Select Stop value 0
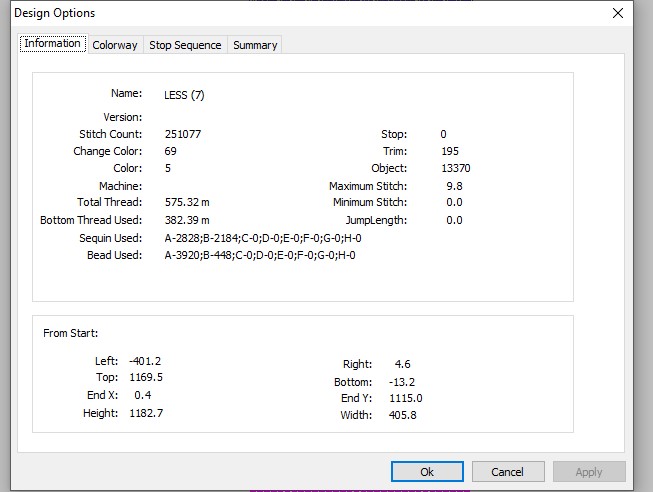The height and width of the screenshot is (492, 653). click(444, 134)
